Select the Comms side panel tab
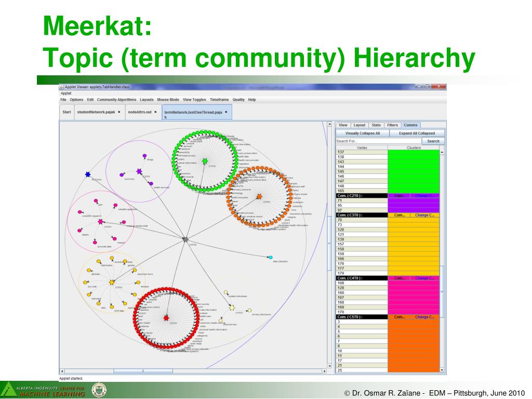This screenshot has height=399, width=532. pyautogui.click(x=410, y=125)
